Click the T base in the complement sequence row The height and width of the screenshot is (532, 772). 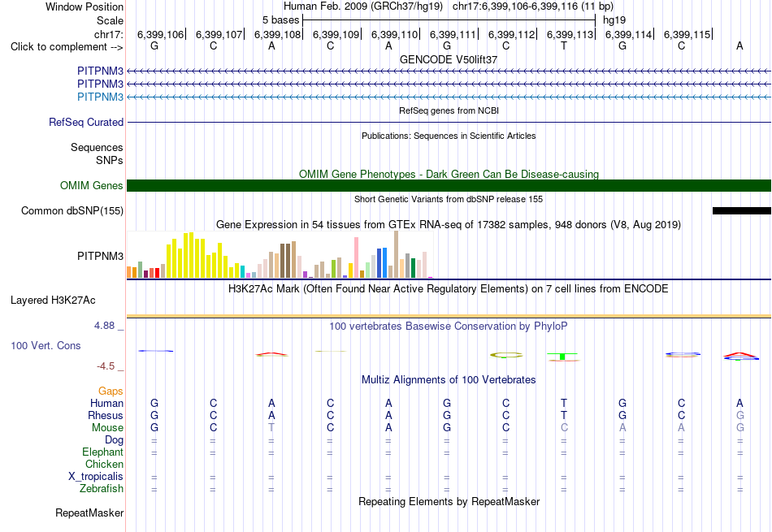pyautogui.click(x=564, y=45)
